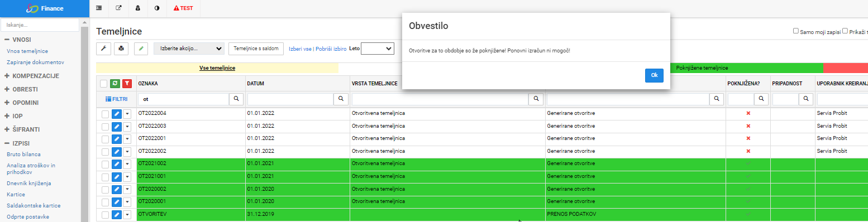Open Zapiranje dokumentov in sidebar
Viewport: 868px width, 222px height.
(36, 62)
